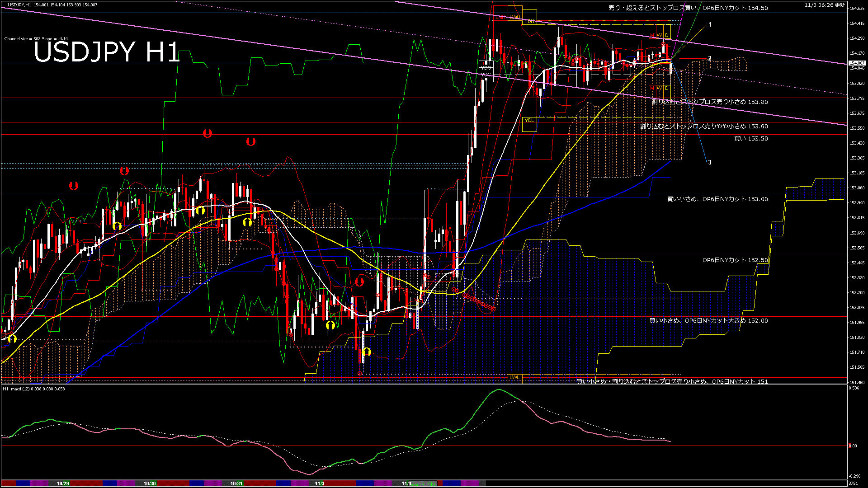Click the leftmost yellow up-arrow buy marker
The image size is (868, 488).
point(12,338)
